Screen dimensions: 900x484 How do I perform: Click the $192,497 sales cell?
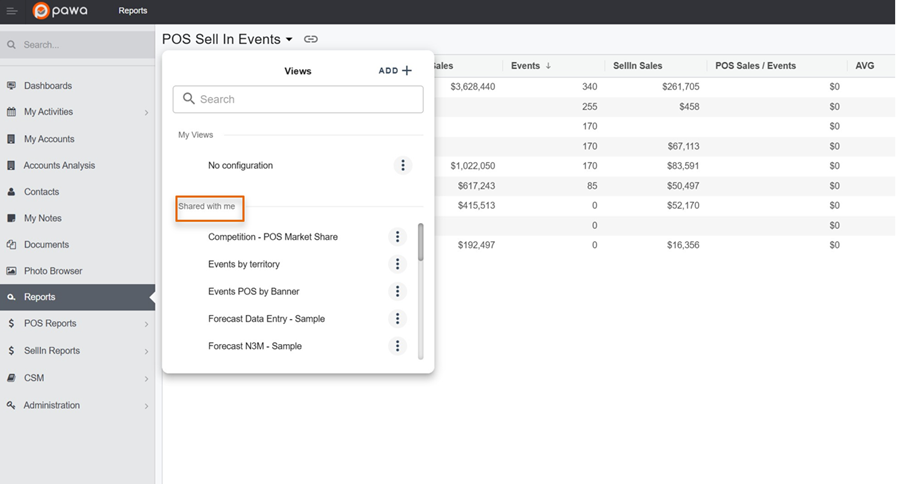point(476,245)
